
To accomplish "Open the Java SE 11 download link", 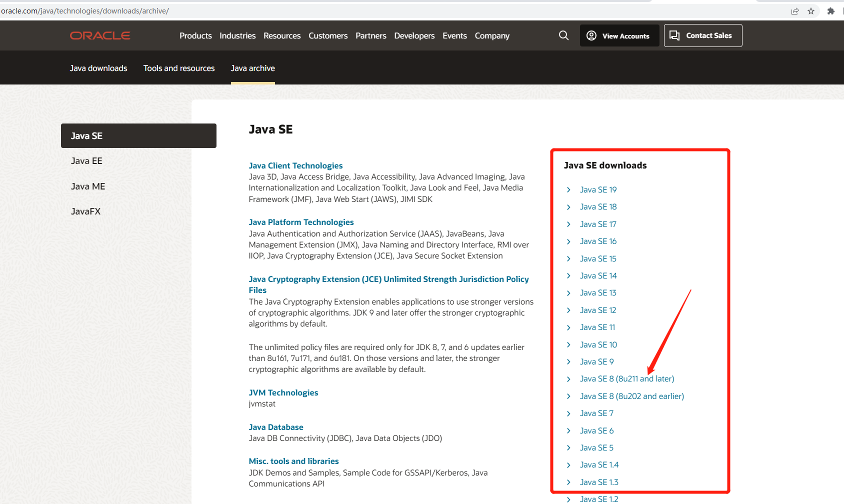I will pyautogui.click(x=597, y=327).
